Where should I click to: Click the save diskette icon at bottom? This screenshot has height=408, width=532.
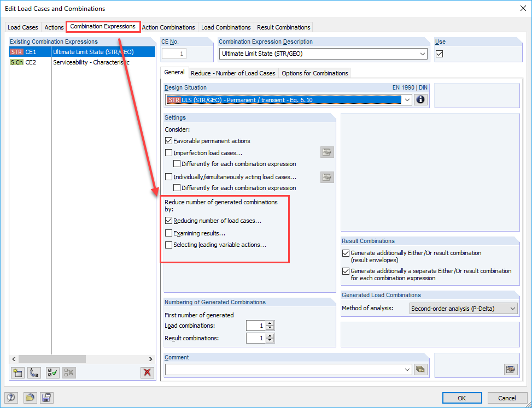46,398
